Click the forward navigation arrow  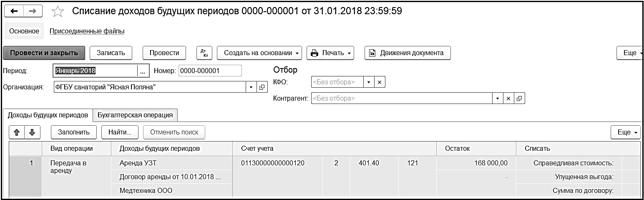point(33,11)
